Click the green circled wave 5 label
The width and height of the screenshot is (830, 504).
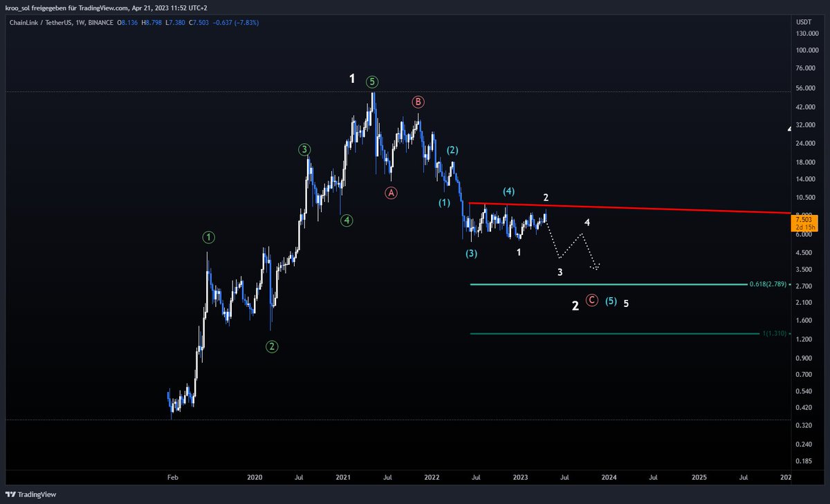(x=373, y=82)
